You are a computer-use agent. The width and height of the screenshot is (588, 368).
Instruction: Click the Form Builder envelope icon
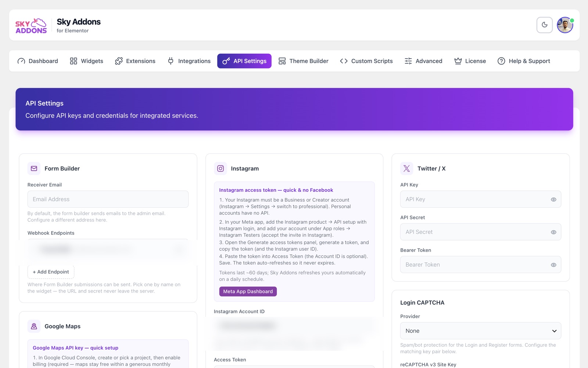[34, 169]
